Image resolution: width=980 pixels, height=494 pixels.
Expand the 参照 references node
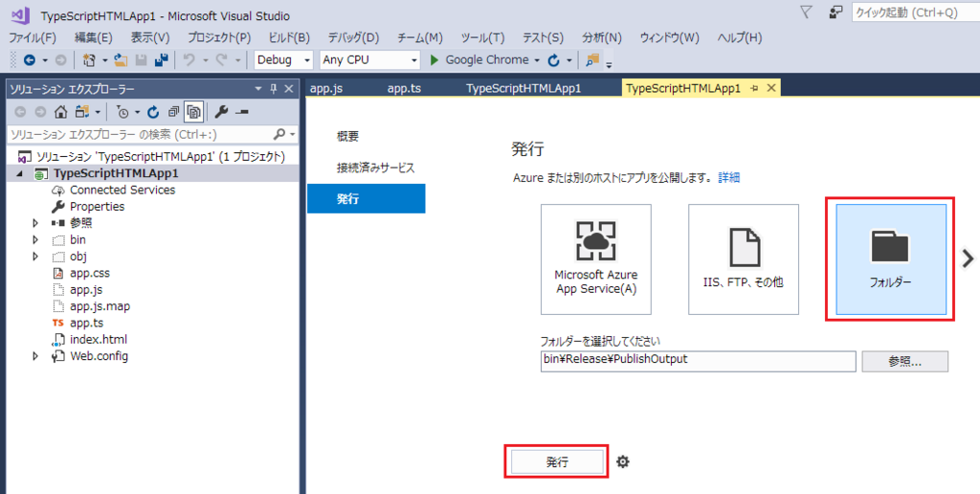35,223
